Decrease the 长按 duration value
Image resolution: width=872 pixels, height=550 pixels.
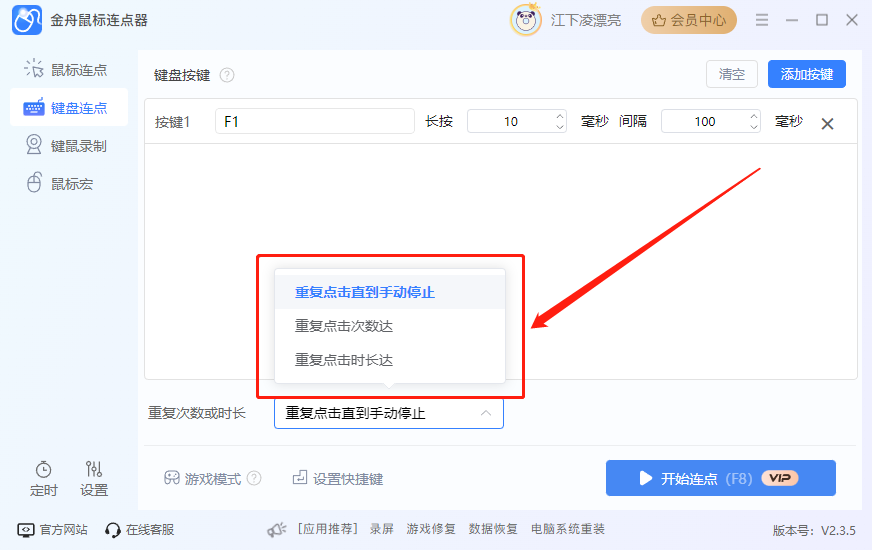pos(560,127)
